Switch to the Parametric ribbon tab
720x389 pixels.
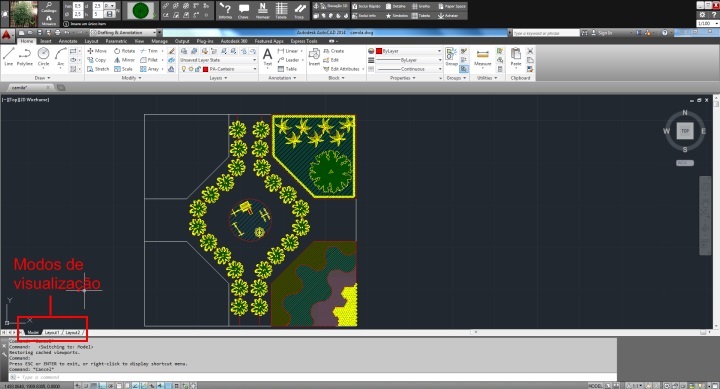pyautogui.click(x=116, y=41)
